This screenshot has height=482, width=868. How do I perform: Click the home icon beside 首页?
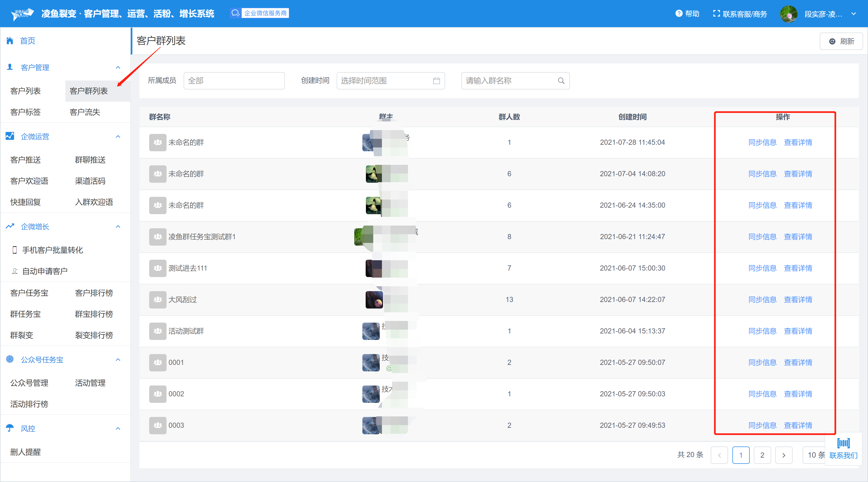pos(10,41)
